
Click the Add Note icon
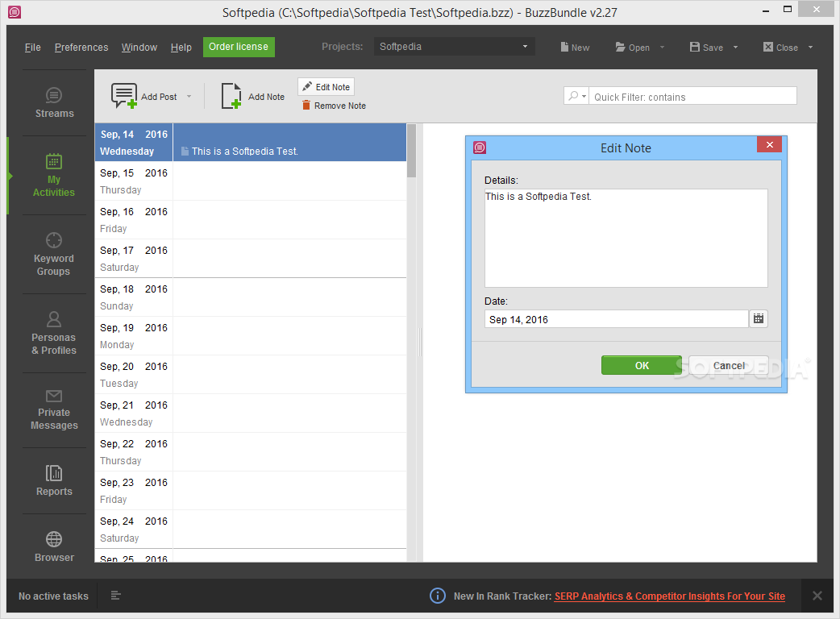point(231,96)
